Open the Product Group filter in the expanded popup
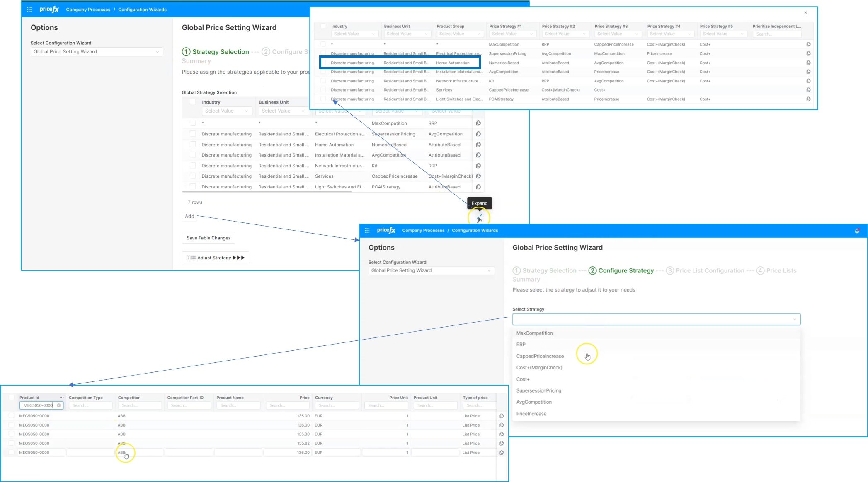The width and height of the screenshot is (868, 482). click(459, 34)
